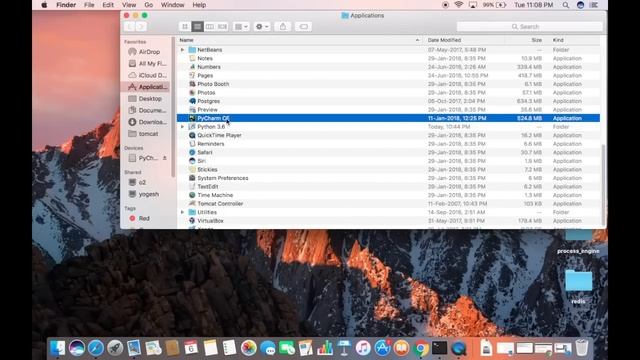Open Safari from the Dock
640x360 pixels.
click(x=96, y=348)
